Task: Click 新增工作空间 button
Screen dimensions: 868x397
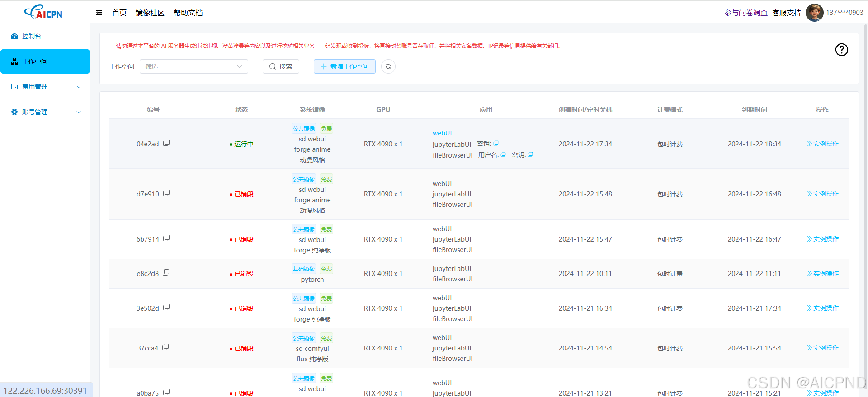Action: coord(344,66)
